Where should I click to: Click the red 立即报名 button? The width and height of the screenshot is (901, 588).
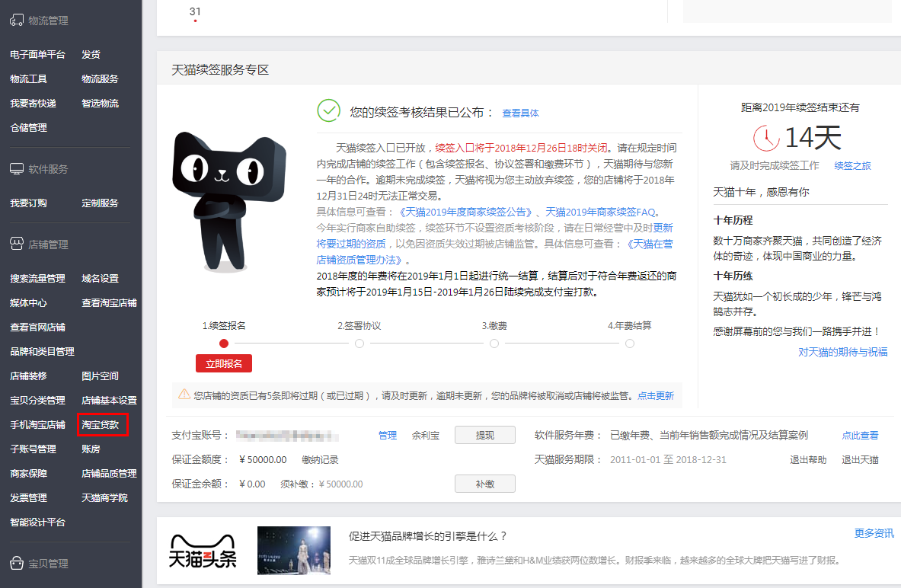pos(224,364)
